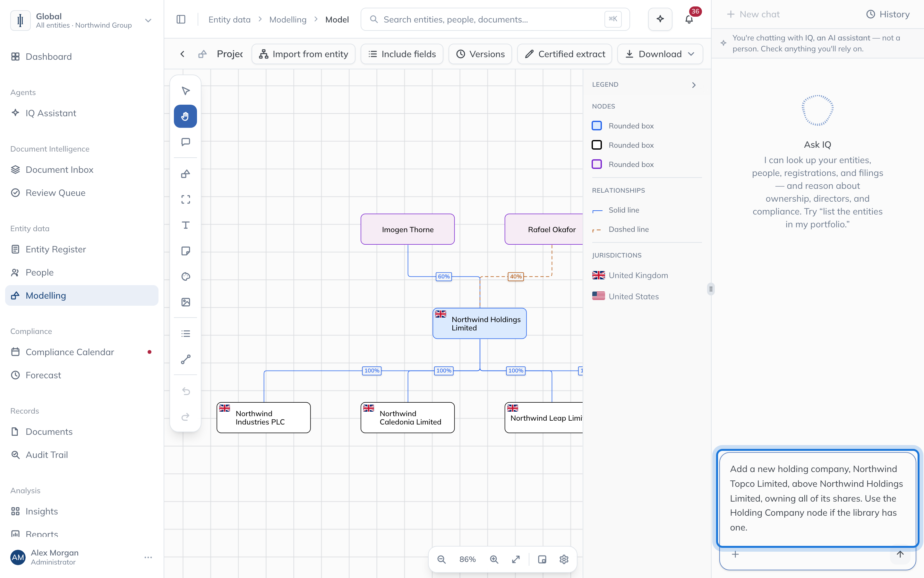
Task: Click Modelling breadcrumb link
Action: pos(288,20)
